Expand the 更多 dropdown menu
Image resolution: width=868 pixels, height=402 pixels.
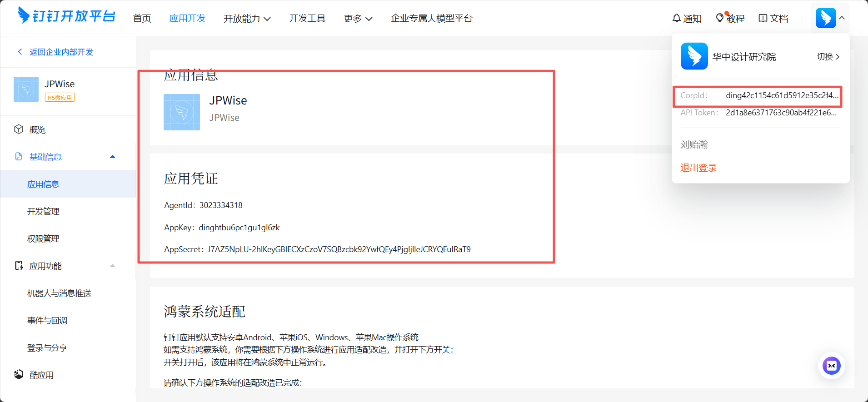pyautogui.click(x=358, y=18)
